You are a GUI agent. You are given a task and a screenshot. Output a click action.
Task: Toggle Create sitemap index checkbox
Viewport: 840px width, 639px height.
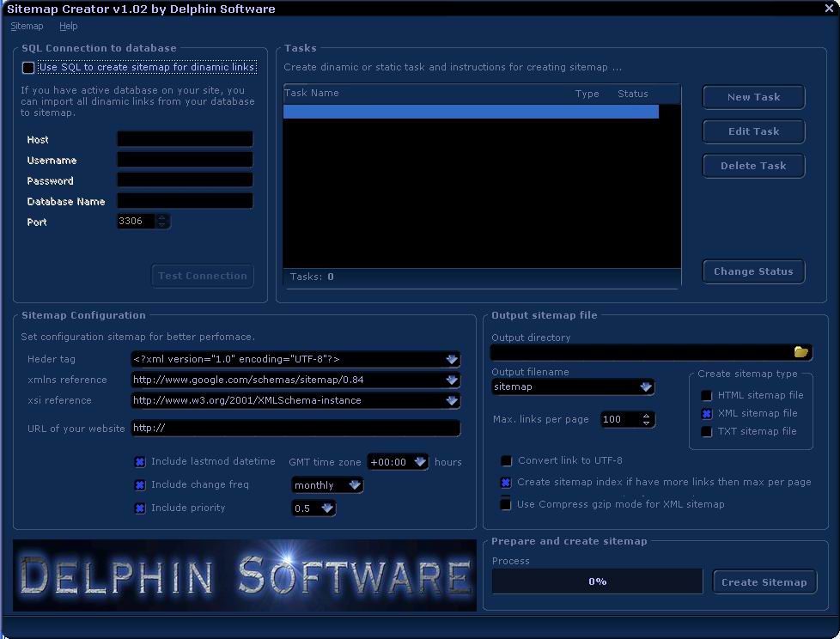coord(506,483)
